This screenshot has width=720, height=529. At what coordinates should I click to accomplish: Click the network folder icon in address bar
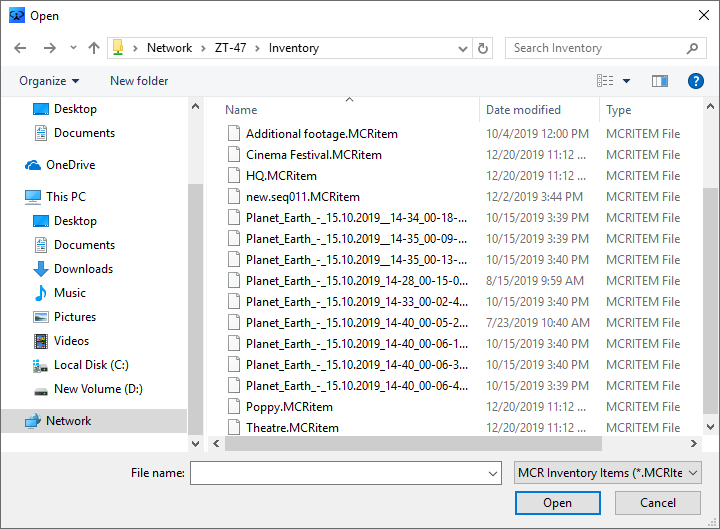[x=118, y=48]
